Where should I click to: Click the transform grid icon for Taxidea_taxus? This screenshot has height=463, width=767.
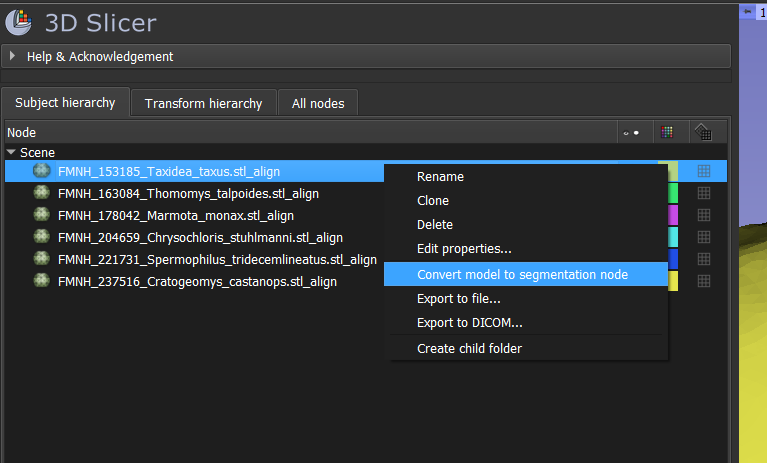704,171
